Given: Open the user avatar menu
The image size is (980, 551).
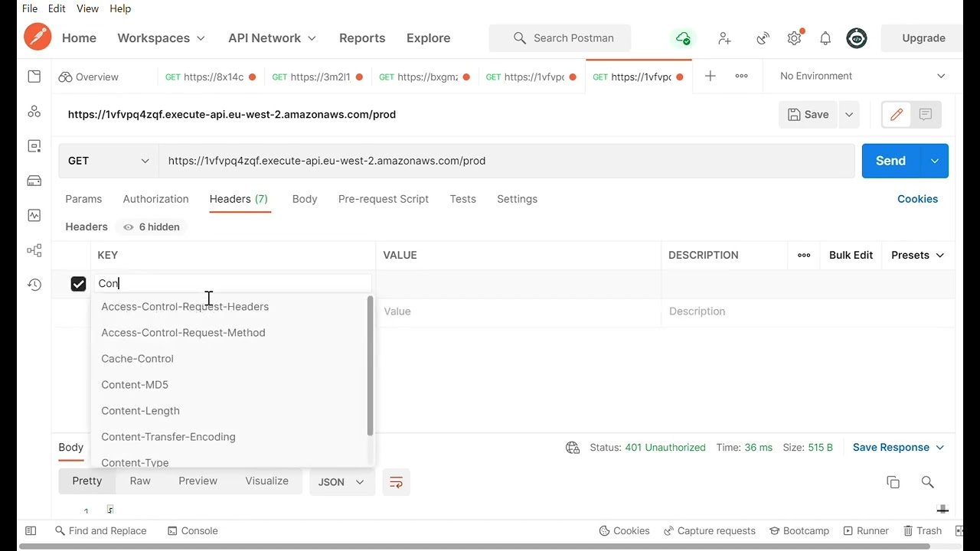Looking at the screenshot, I should point(857,38).
